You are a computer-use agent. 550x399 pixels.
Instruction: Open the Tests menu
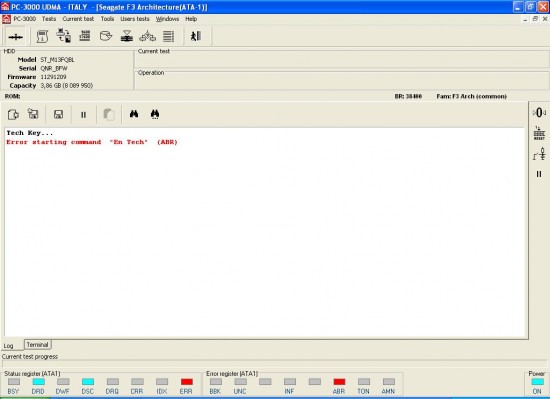tap(49, 19)
